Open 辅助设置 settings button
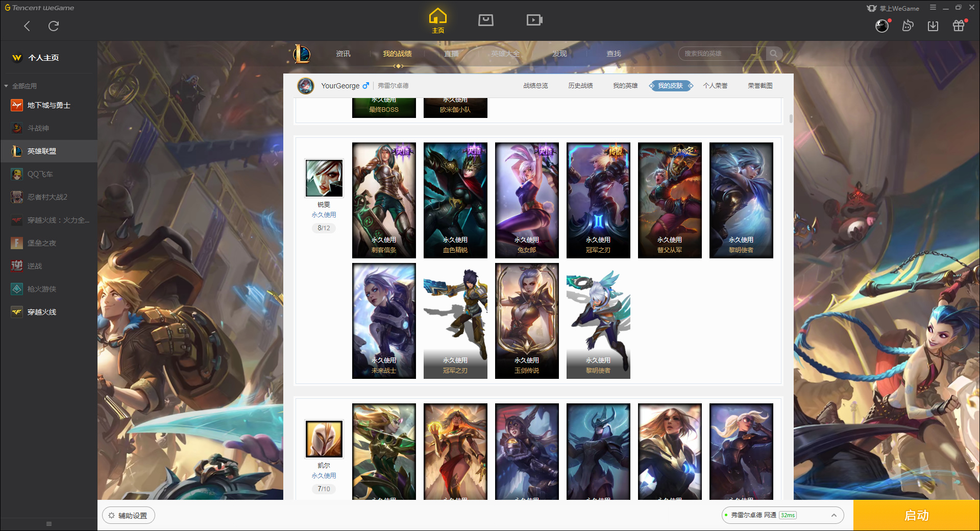 coord(129,516)
